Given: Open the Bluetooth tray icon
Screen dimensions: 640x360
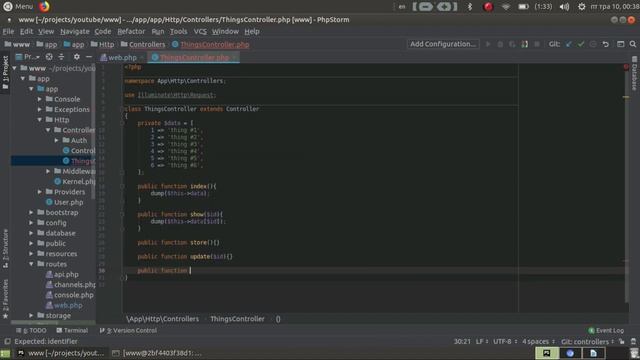Looking at the screenshot, I should click(469, 7).
